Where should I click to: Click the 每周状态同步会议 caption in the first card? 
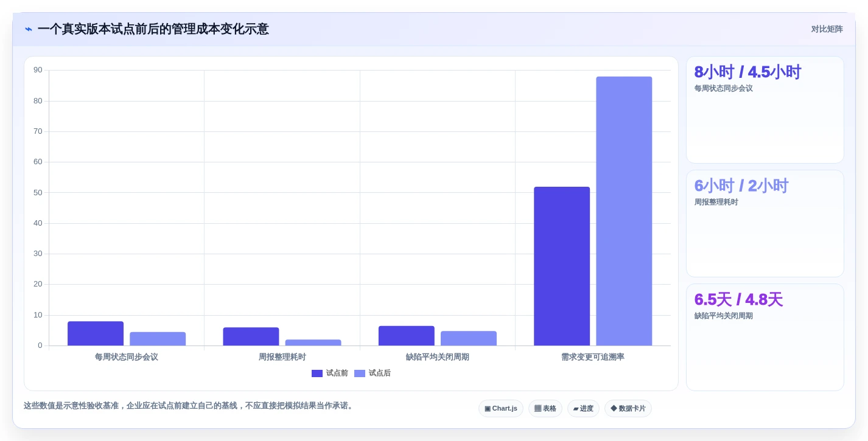point(724,88)
